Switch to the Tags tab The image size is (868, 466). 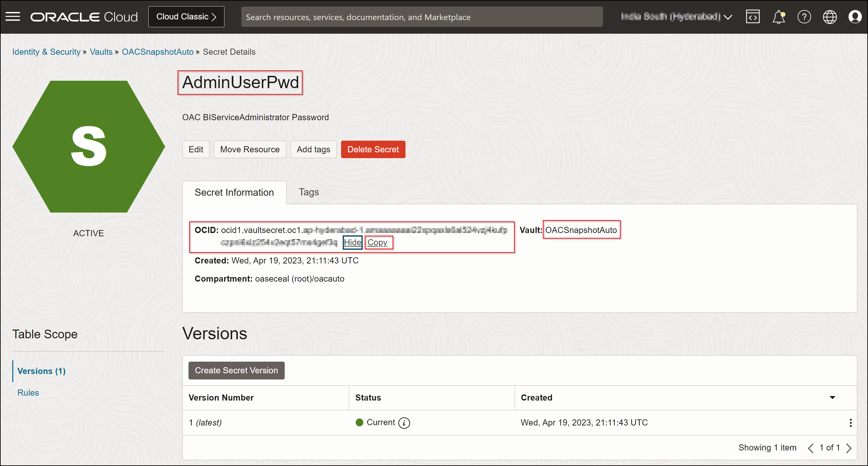coord(309,192)
